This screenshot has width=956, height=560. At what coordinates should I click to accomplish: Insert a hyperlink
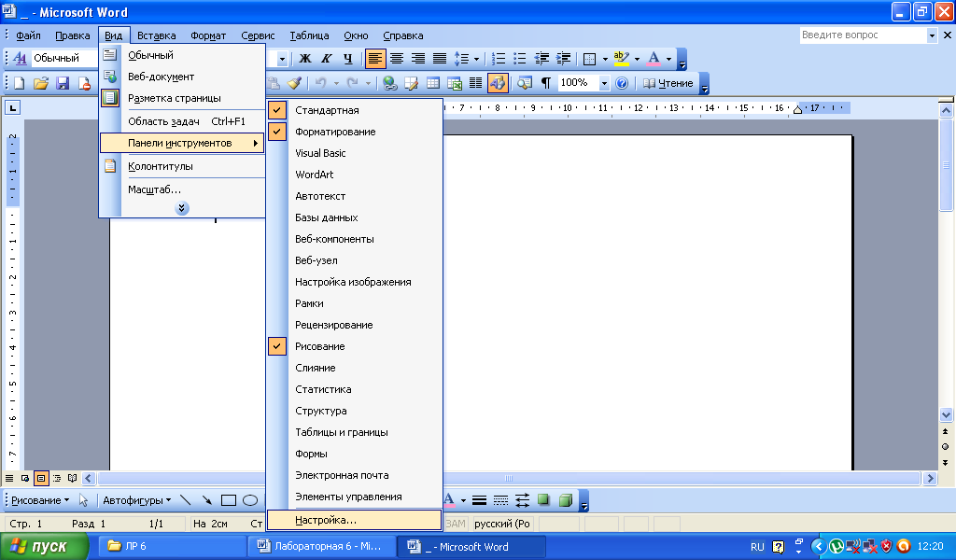390,83
